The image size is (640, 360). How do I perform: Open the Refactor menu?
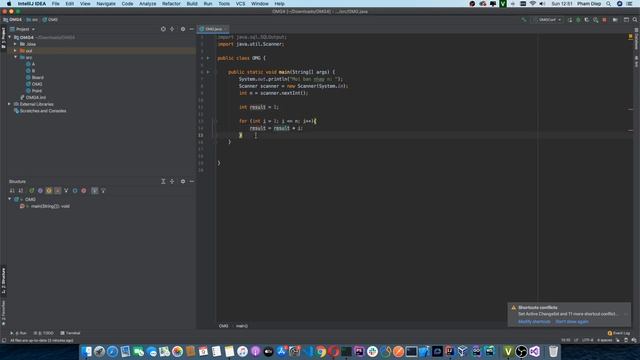click(171, 4)
